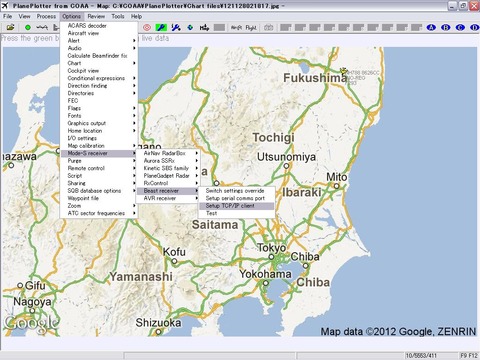Click the highlighted Beast receiver entry
This screenshot has width=480, height=360.
point(168,191)
